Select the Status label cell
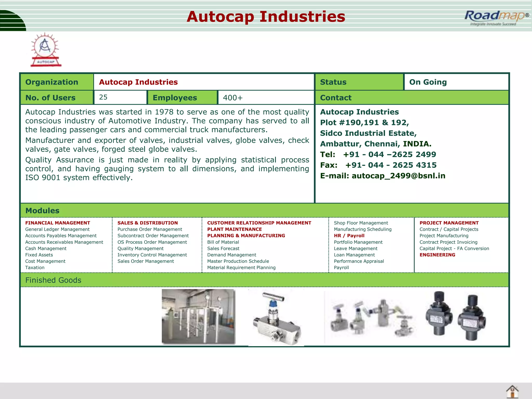 point(359,82)
